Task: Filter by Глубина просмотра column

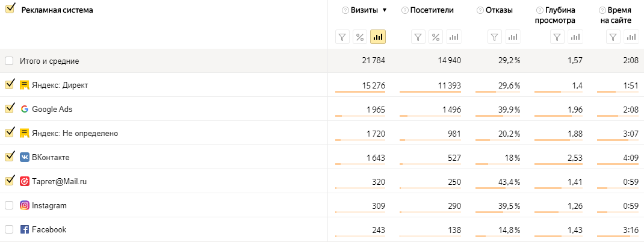Action: [557, 37]
